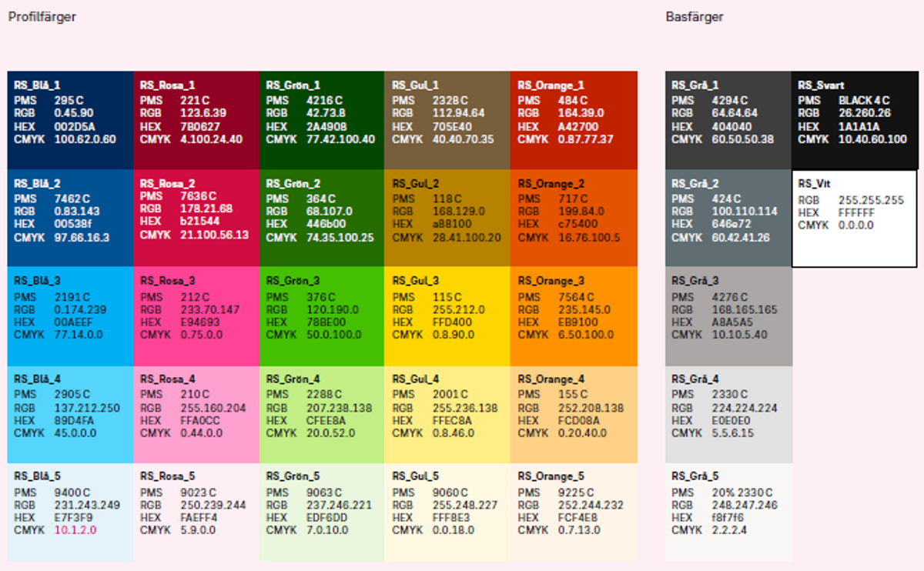Screen dimensions: 924x571
Task: Pick the RS_Grön_1 dark green swatch
Action: pos(322,120)
